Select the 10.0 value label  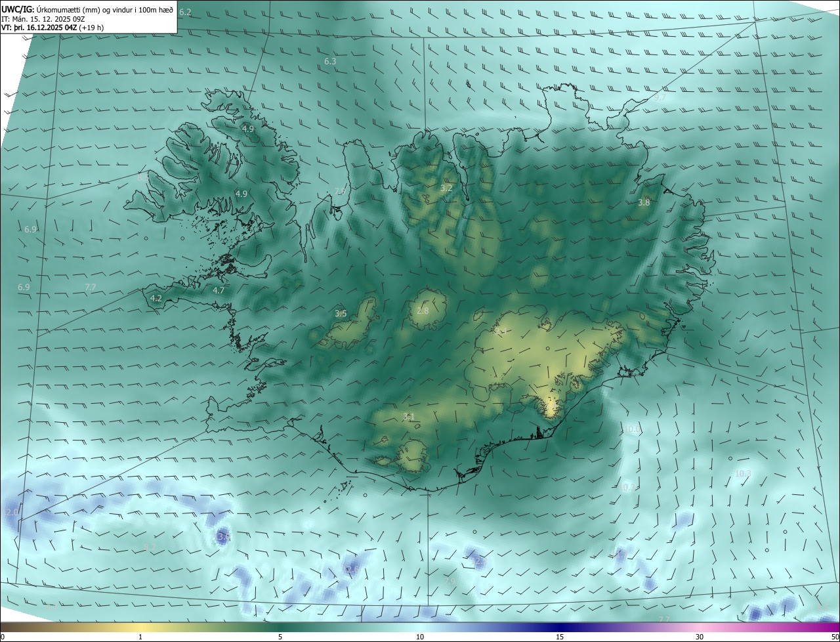pyautogui.click(x=632, y=429)
